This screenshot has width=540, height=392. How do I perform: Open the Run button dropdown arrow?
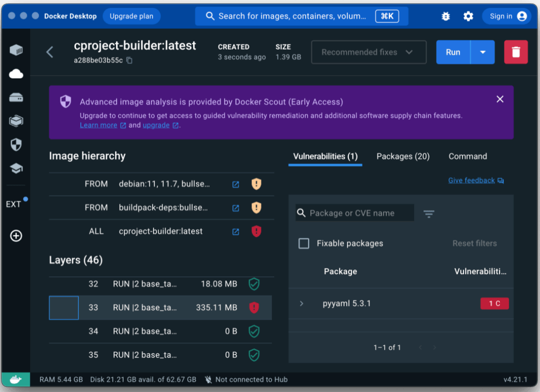[482, 52]
